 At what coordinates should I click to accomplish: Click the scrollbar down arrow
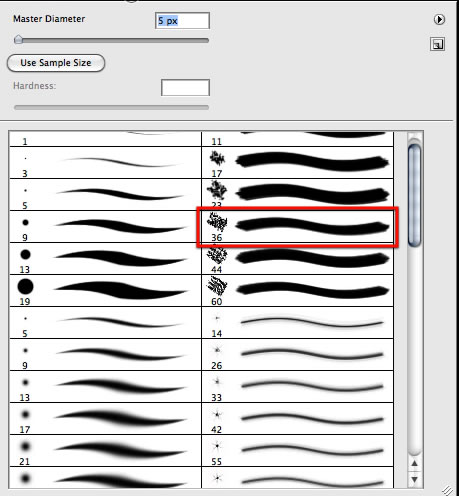(414, 479)
